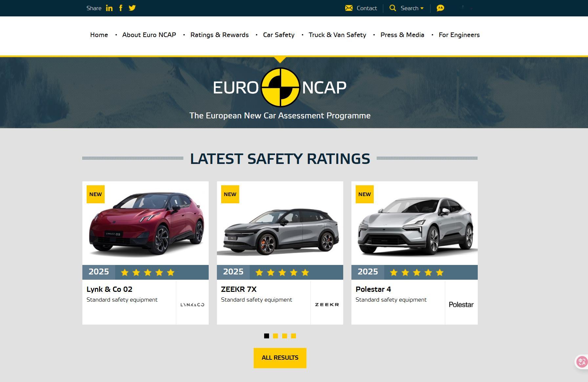Viewport: 588px width, 382px height.
Task: Click the 'LATEST SAFETY RATINGS' heading
Action: coord(280,159)
